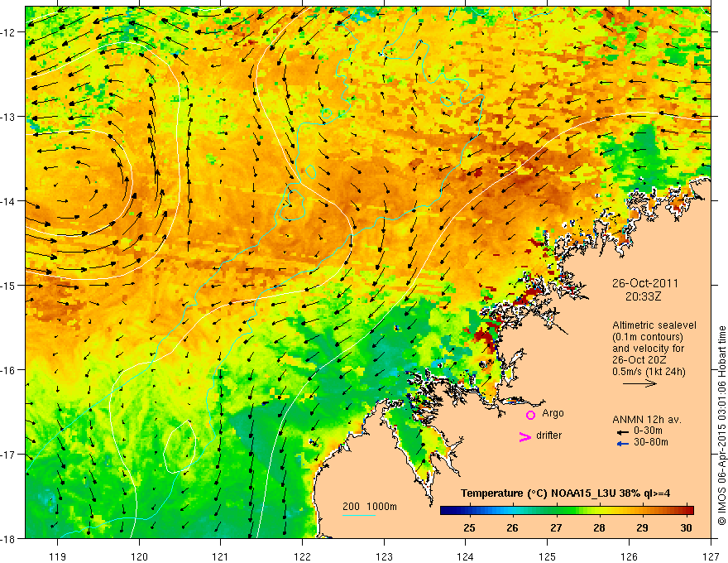Click the longitude axis label 119
Screen dimensions: 728x563
(x=58, y=556)
